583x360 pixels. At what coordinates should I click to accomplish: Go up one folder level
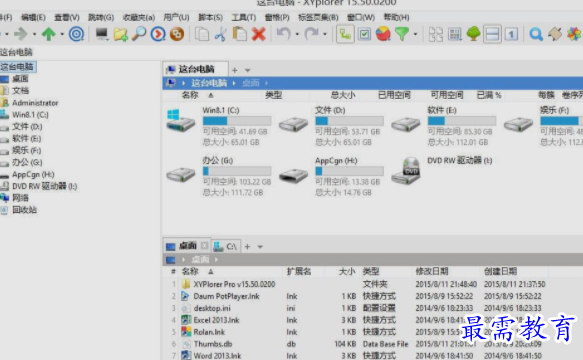tap(48, 34)
